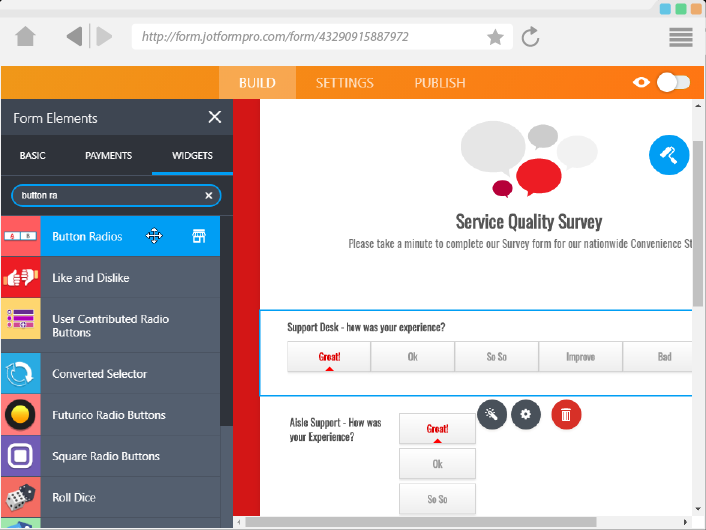
Task: Toggle the preview form switch
Action: tap(673, 83)
